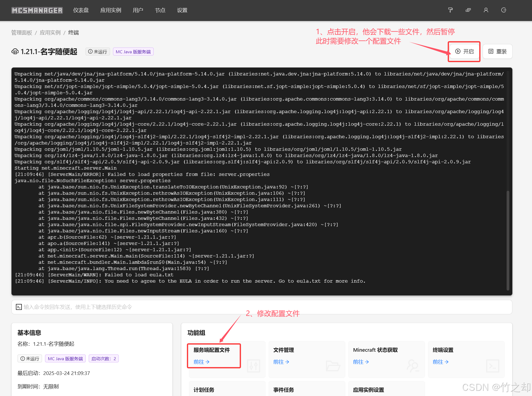Click the folder icon on 文件管理 card

coord(333,366)
